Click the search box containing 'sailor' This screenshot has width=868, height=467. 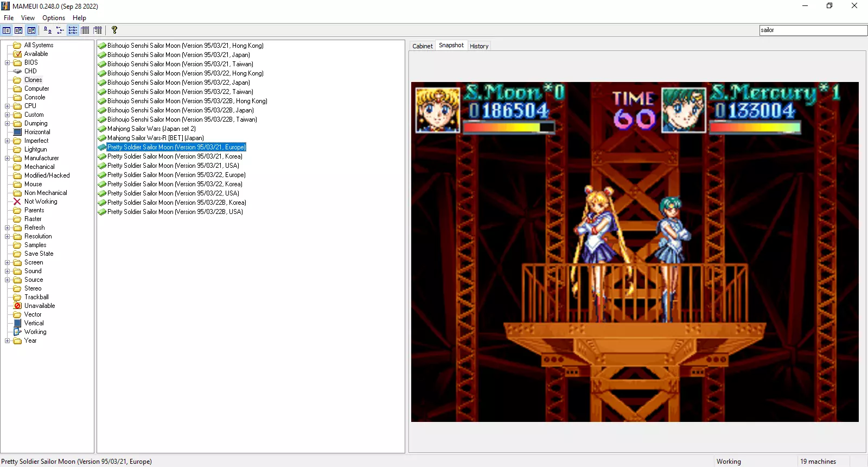coord(813,30)
